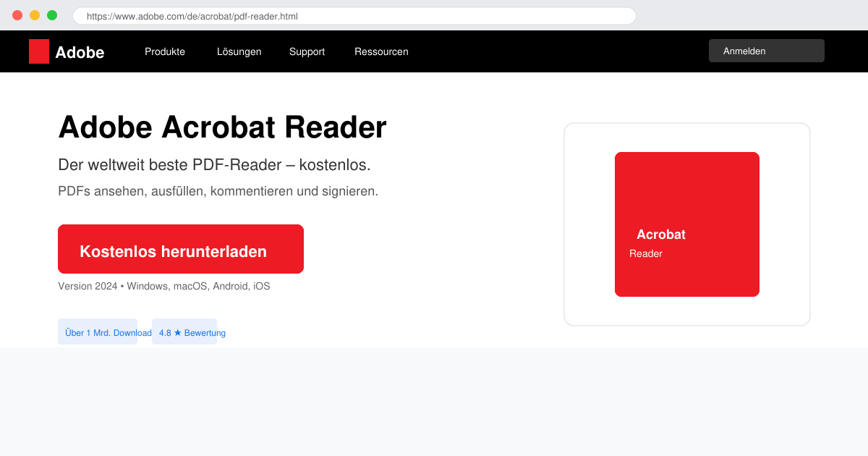The height and width of the screenshot is (456, 868).
Task: Open the Ressourcen menu
Action: pos(381,51)
